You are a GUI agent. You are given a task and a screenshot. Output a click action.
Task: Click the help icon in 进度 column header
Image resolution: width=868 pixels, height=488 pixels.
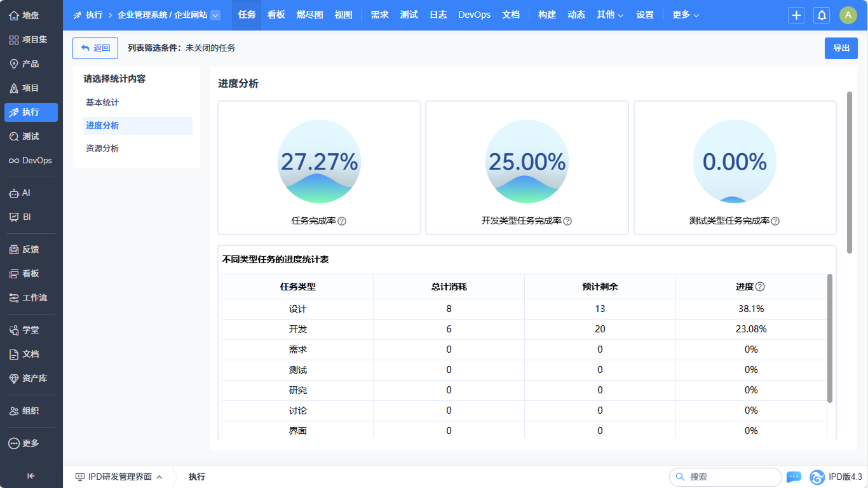760,287
